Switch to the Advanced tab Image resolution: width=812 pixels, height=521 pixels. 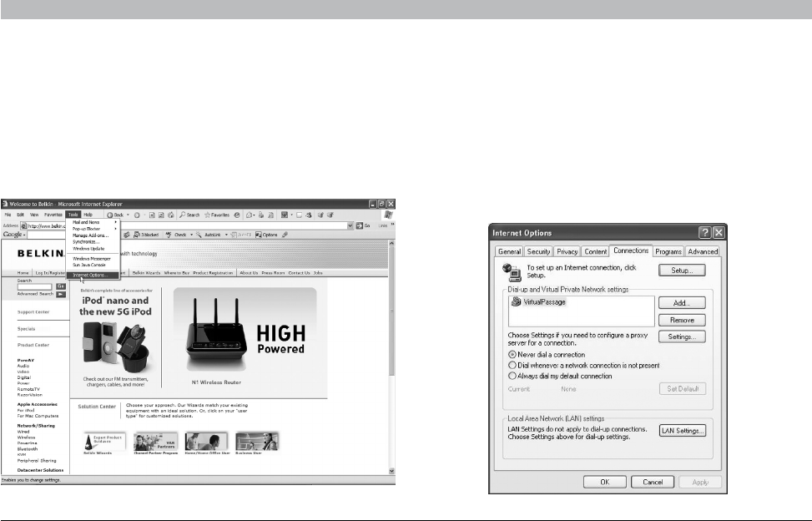(702, 251)
